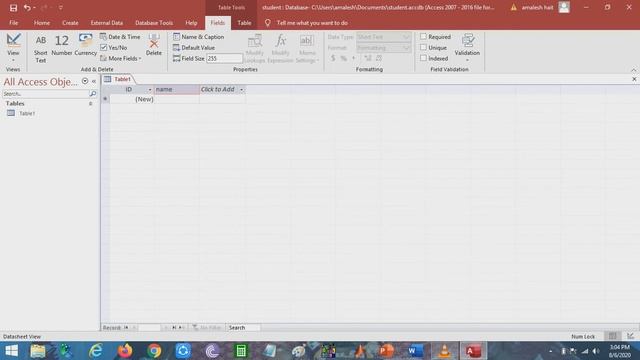Open Name & Caption properties
Screen dimensions: 640x360
coord(198,37)
